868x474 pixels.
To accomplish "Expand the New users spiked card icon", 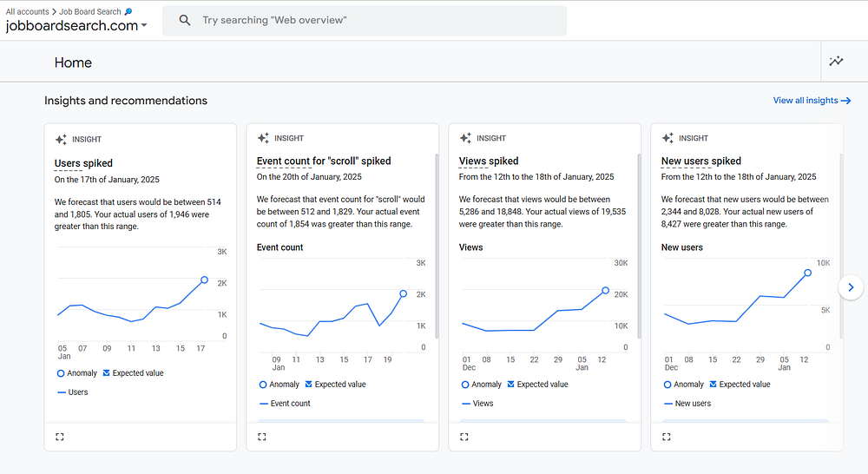I will (667, 437).
